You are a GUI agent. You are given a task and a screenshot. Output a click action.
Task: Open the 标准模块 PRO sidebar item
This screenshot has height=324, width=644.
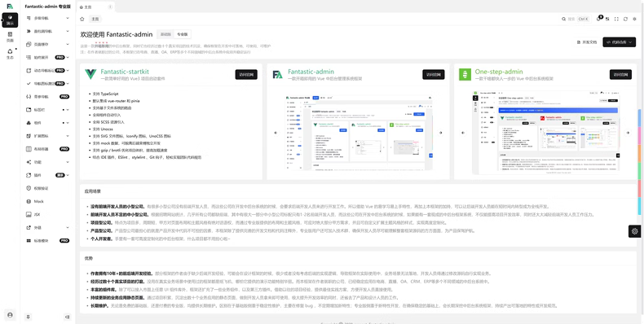tap(47, 241)
